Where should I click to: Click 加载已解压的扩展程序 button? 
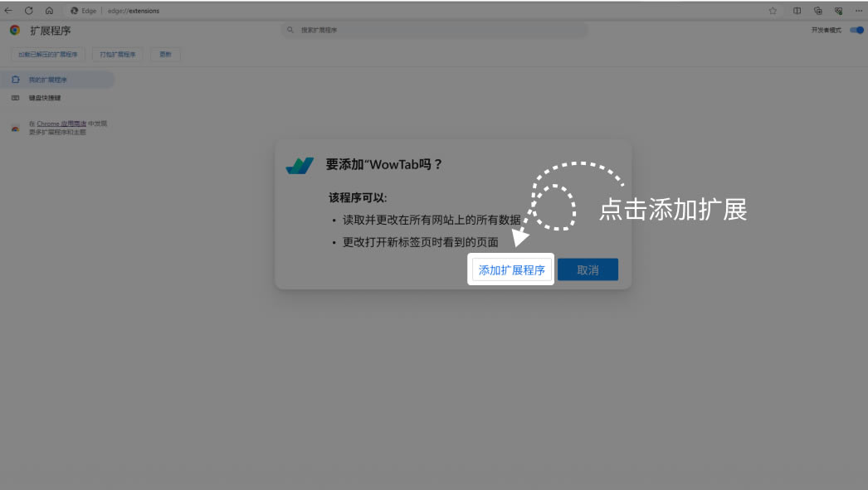tap(47, 54)
